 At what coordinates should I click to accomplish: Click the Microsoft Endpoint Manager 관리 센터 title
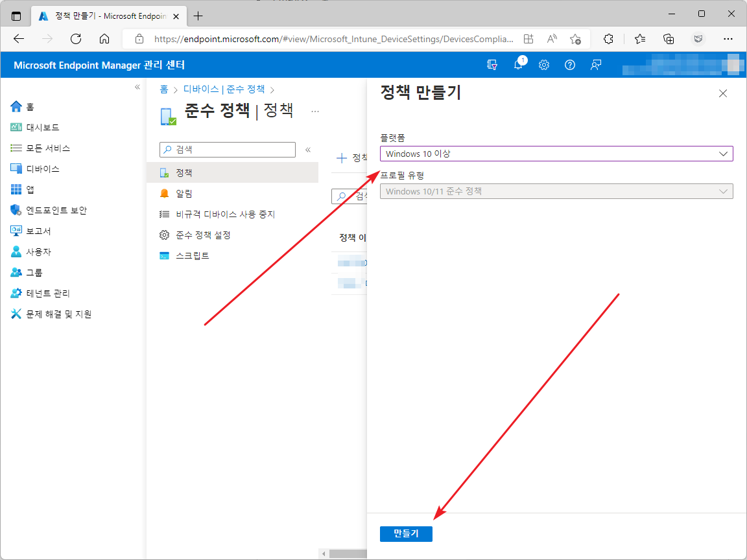[99, 65]
